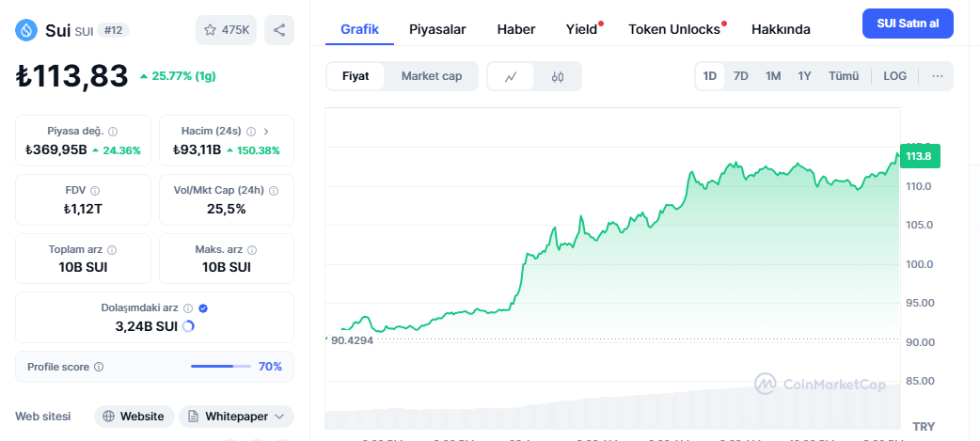Click the ₺369,95B market cap value
Image resolution: width=980 pixels, height=441 pixels.
coord(55,150)
